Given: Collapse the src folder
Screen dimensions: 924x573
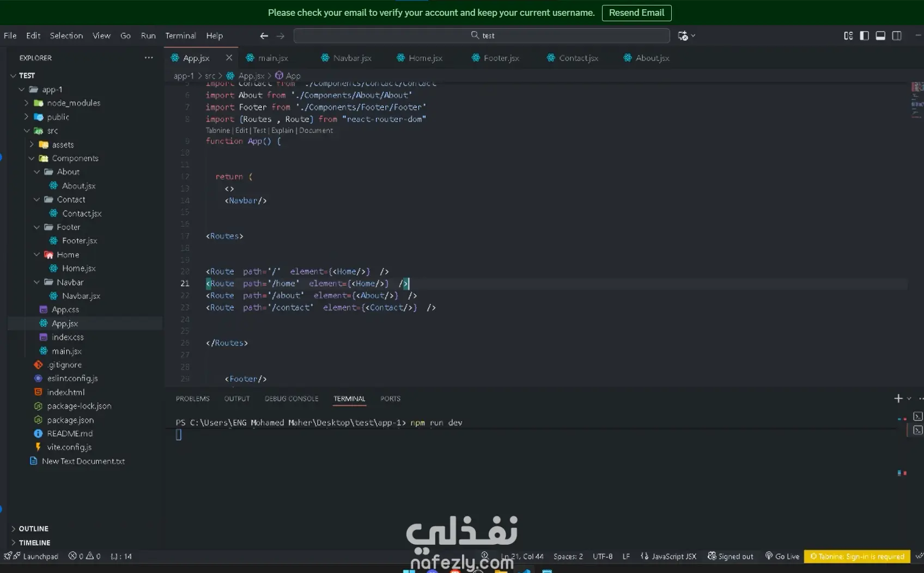Looking at the screenshot, I should 26,131.
